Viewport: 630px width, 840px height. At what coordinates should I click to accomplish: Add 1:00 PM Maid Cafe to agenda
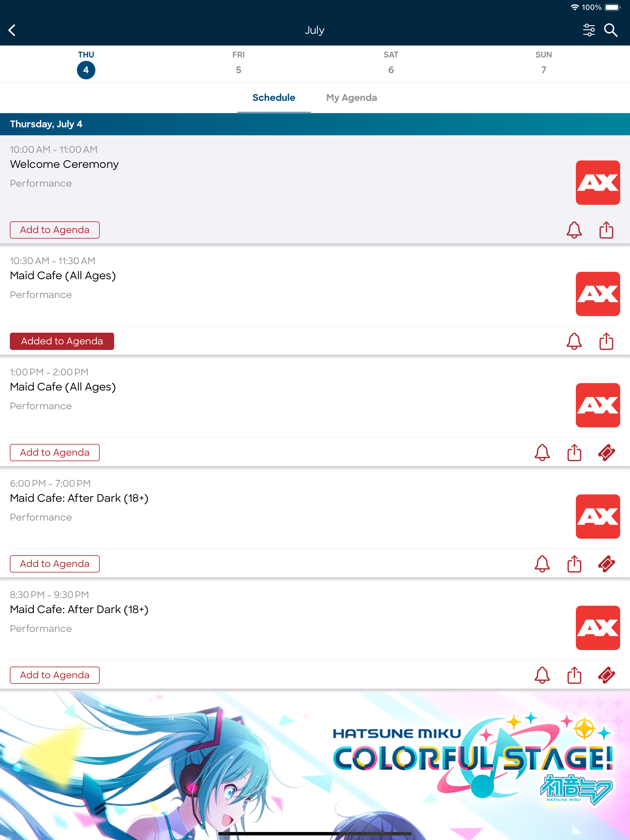pos(55,453)
